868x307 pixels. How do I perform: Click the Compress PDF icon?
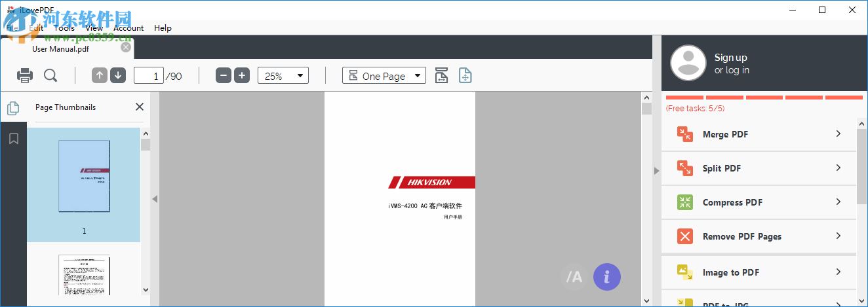click(684, 202)
